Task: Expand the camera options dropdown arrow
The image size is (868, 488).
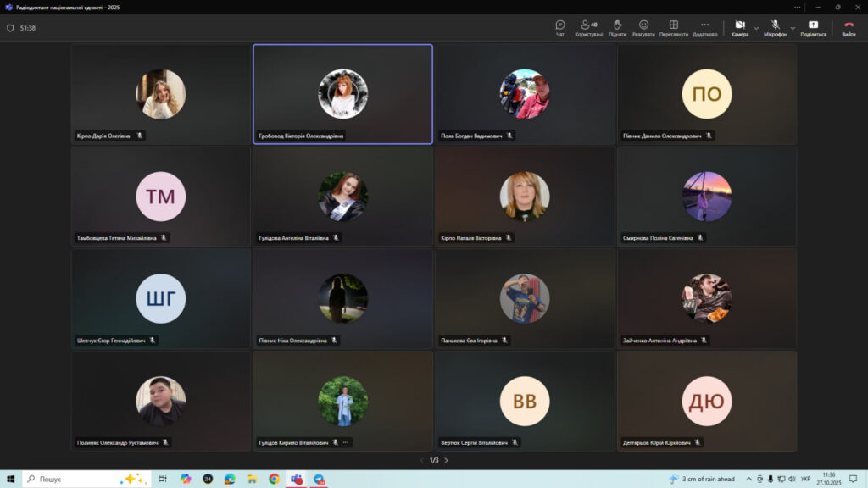Action: pos(756,28)
